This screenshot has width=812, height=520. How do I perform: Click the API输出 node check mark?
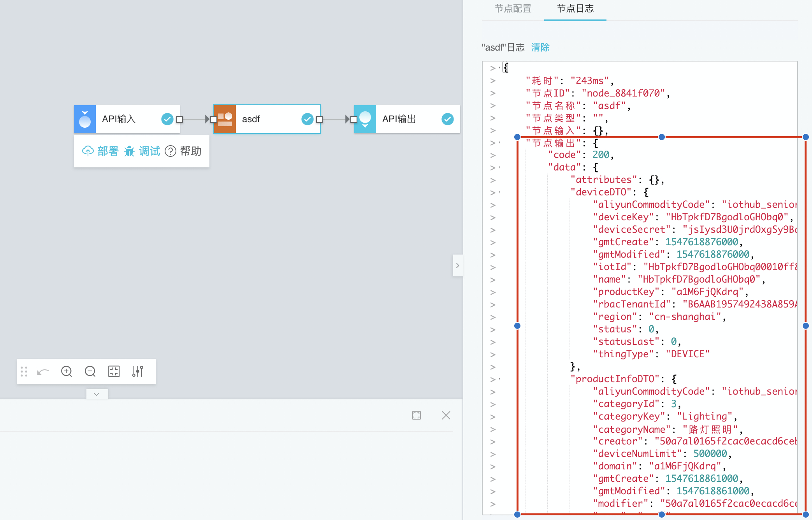(447, 119)
